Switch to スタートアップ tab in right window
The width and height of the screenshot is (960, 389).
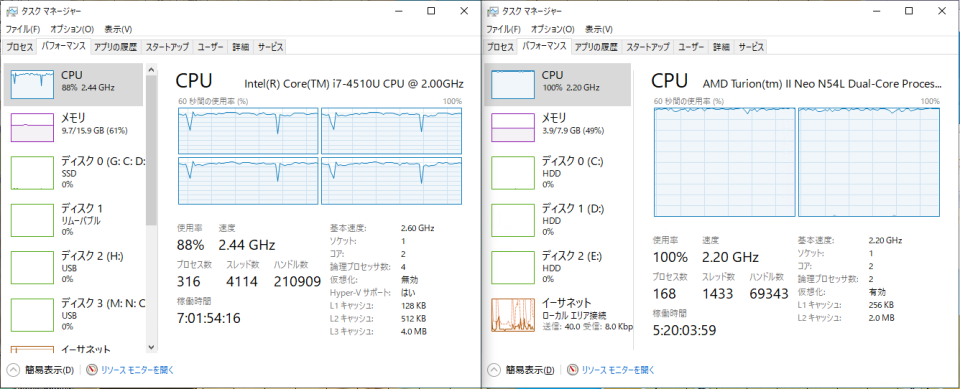point(648,47)
